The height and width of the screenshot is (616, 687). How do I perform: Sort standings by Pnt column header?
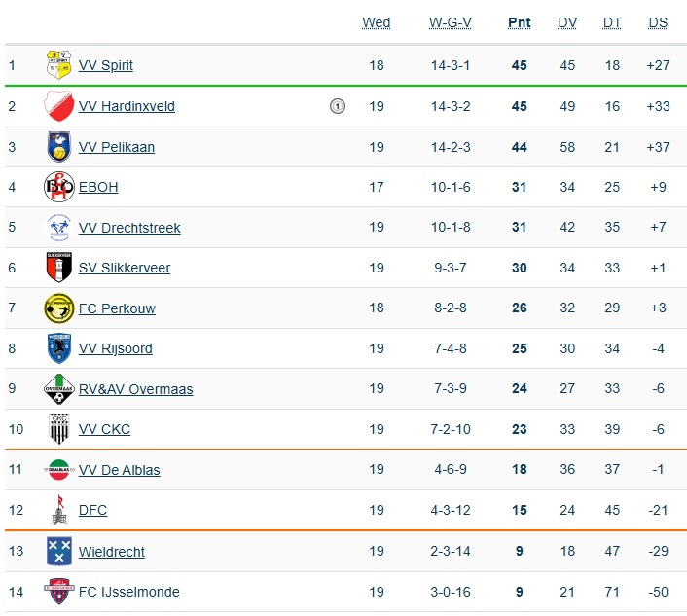click(x=520, y=23)
